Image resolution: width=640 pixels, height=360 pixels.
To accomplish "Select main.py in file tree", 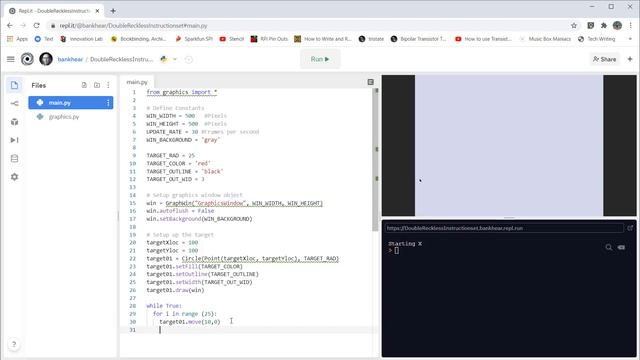I will (71, 103).
